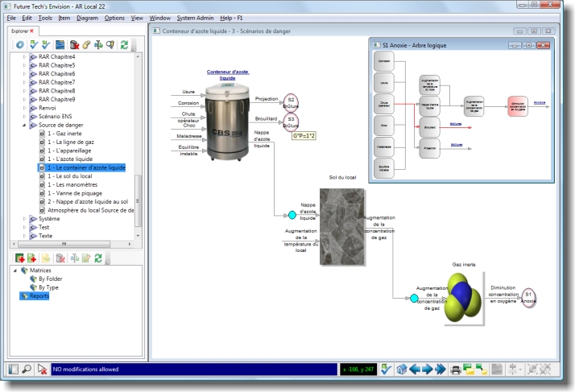Click the Gaz inerte molecule image
The width and height of the screenshot is (575, 392).
pos(464,298)
